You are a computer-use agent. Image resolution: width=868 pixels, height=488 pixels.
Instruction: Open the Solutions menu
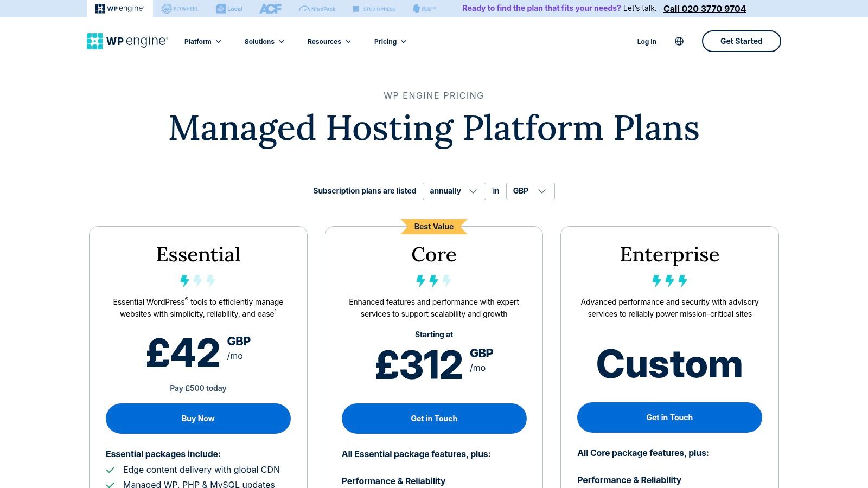[x=264, y=41]
